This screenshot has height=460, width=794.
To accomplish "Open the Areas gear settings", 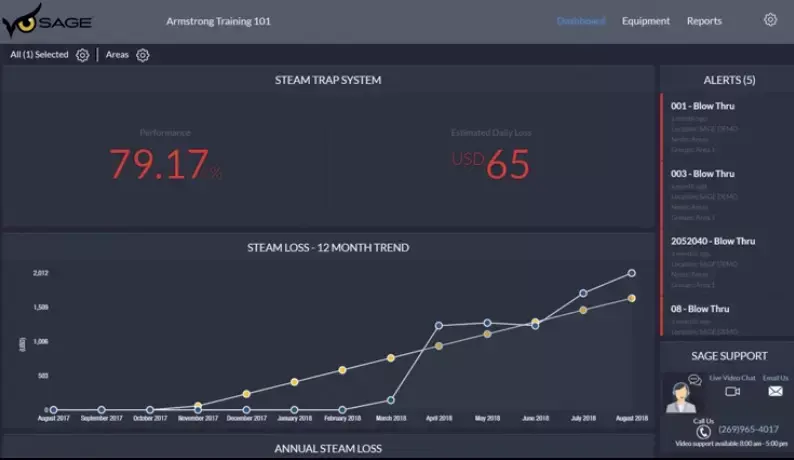I will pyautogui.click(x=143, y=55).
